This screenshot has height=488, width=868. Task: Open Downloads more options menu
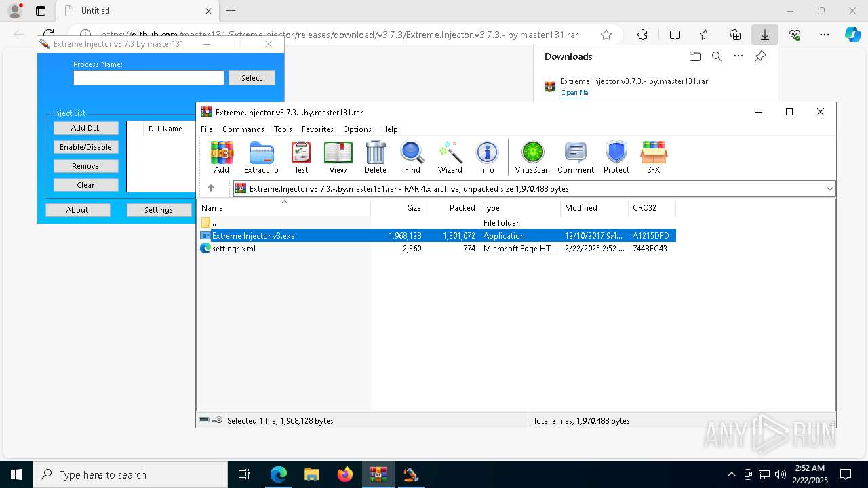click(738, 56)
